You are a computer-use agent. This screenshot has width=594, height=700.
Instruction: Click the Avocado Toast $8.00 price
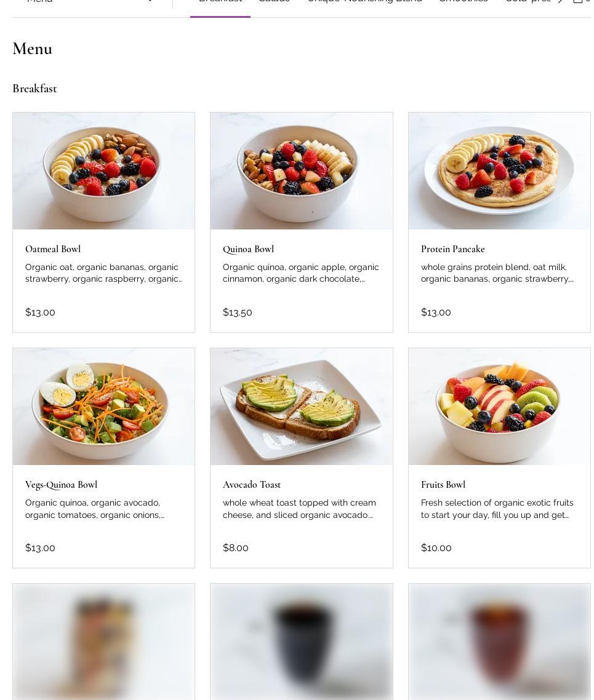236,548
